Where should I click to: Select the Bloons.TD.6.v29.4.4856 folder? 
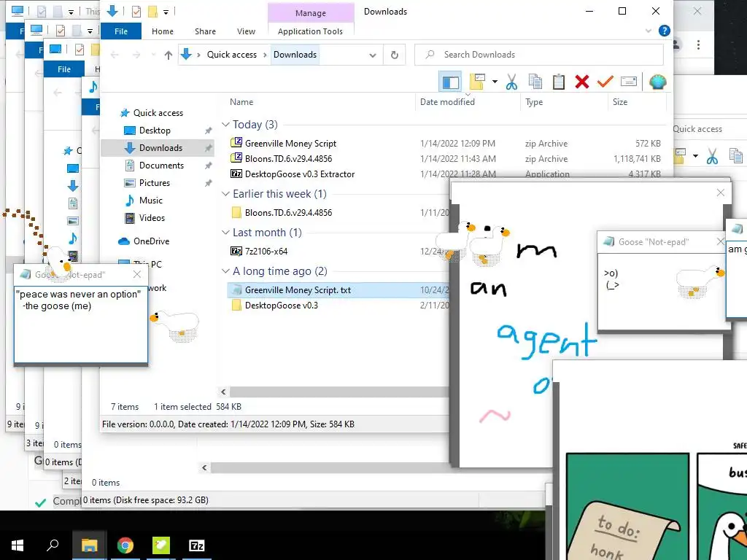click(288, 212)
